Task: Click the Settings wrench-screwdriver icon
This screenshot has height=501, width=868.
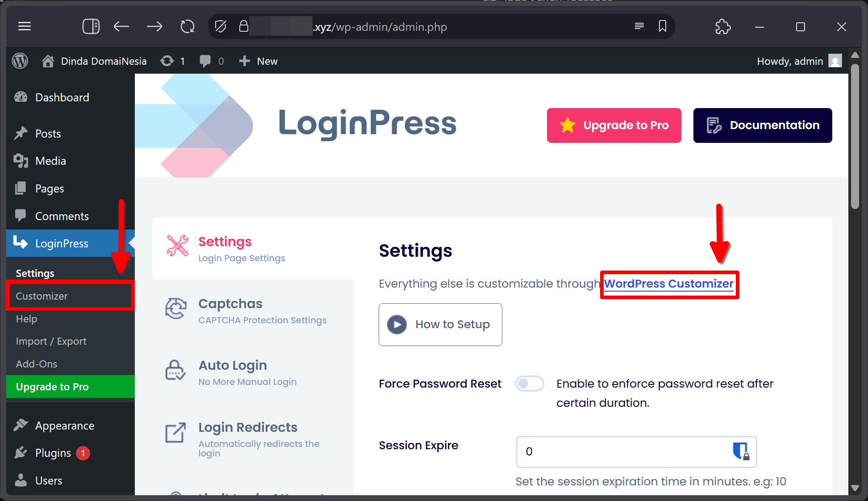Action: point(178,246)
